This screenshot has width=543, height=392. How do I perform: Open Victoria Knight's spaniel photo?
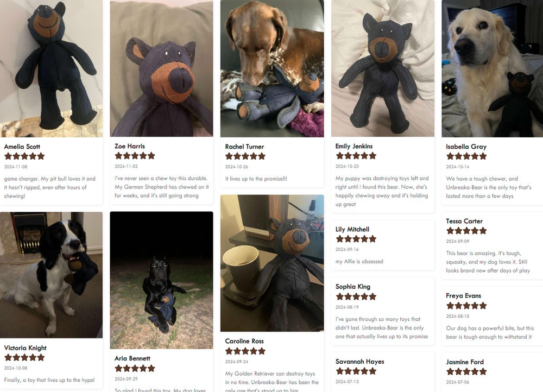pos(51,275)
